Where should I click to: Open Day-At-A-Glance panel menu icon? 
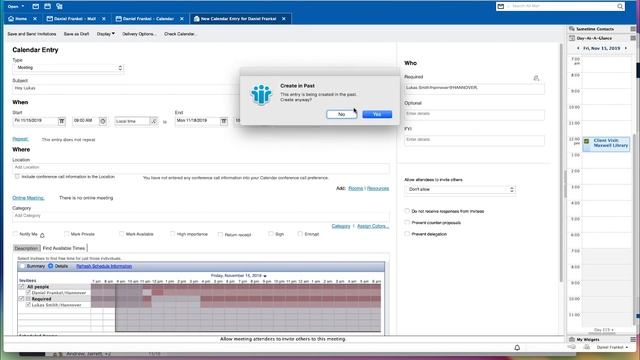(633, 38)
